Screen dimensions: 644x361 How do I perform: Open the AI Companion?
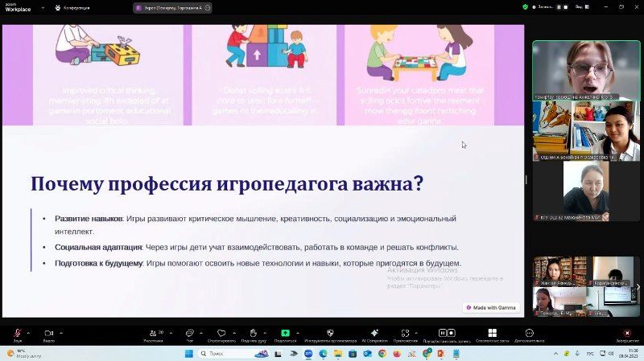[374, 333]
